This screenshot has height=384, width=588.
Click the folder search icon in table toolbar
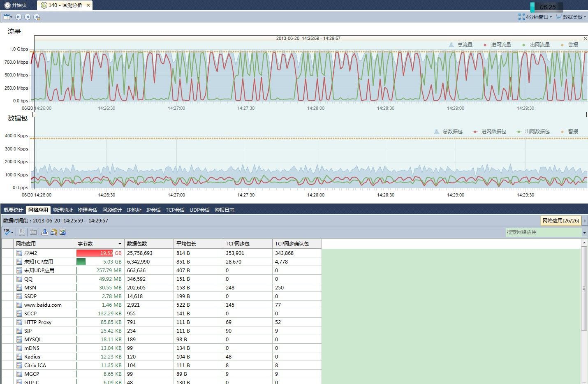(x=54, y=232)
